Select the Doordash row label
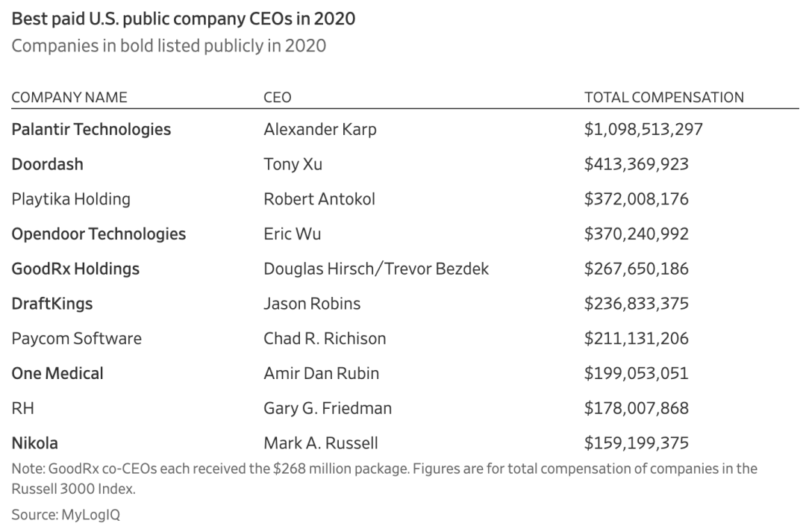This screenshot has height=532, width=806. pyautogui.click(x=47, y=164)
